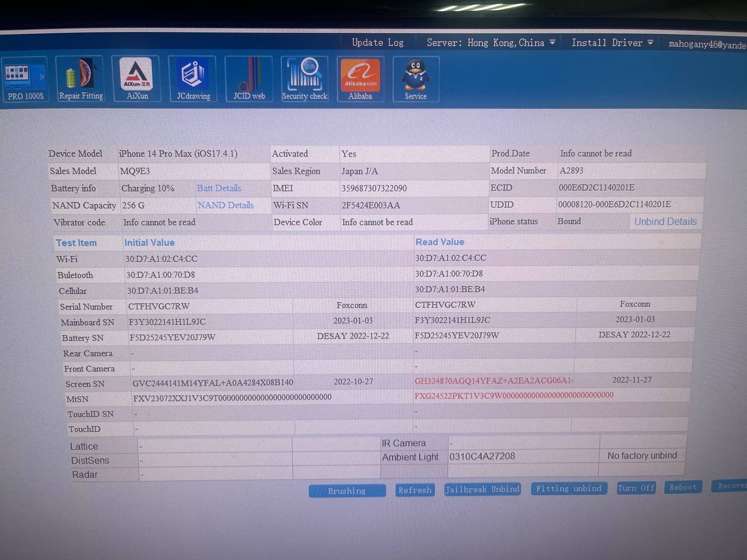Select the ECID value 000E6D2C1140201E

pyautogui.click(x=596, y=187)
